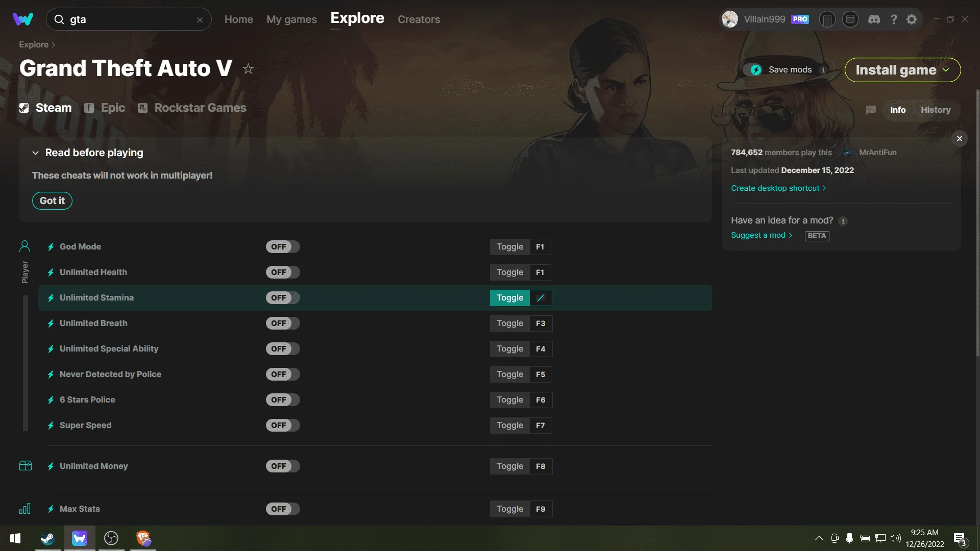Click idea for a mod info icon
980x551 pixels.
coord(843,221)
